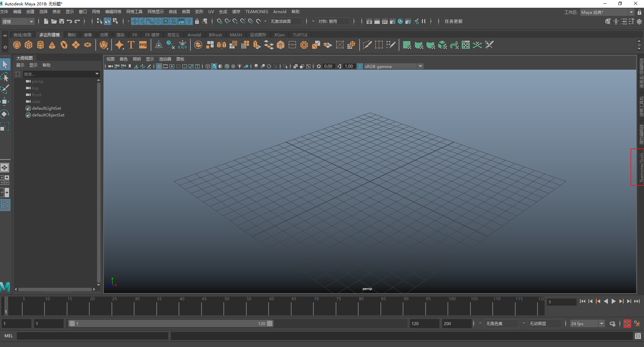This screenshot has height=347, width=644.
Task: Click the polygon cone shelf icon
Action: (x=52, y=45)
